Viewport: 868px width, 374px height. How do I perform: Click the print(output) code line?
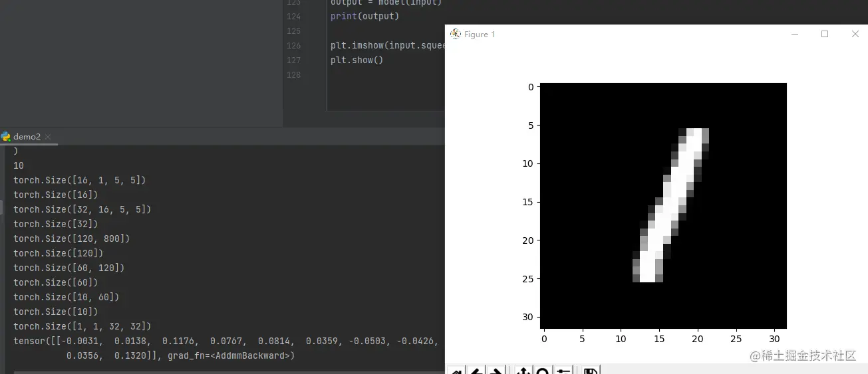tap(365, 16)
